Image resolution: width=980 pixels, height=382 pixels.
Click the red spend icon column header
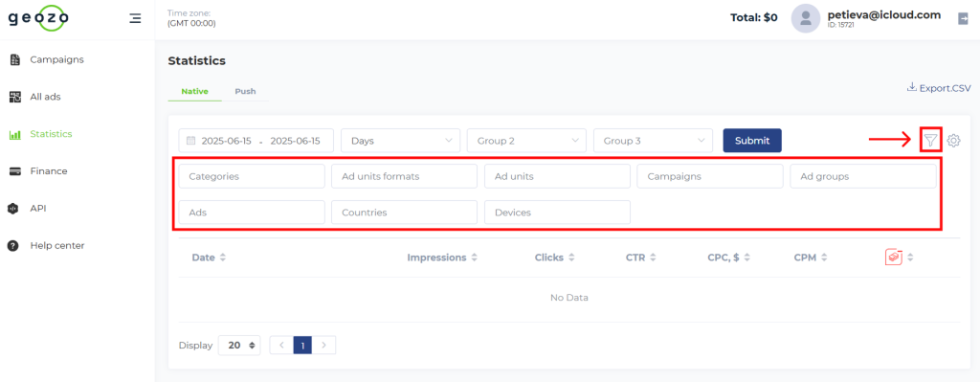(894, 257)
